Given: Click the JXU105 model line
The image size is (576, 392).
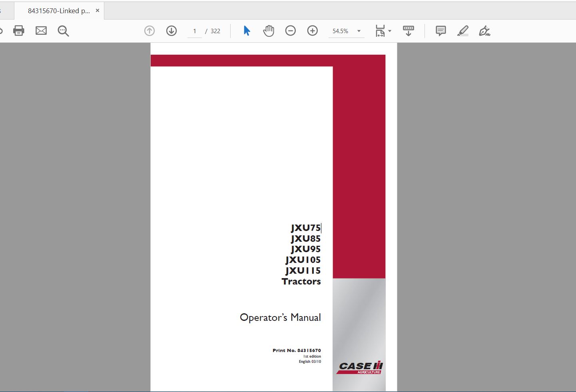Looking at the screenshot, I should pyautogui.click(x=303, y=260).
